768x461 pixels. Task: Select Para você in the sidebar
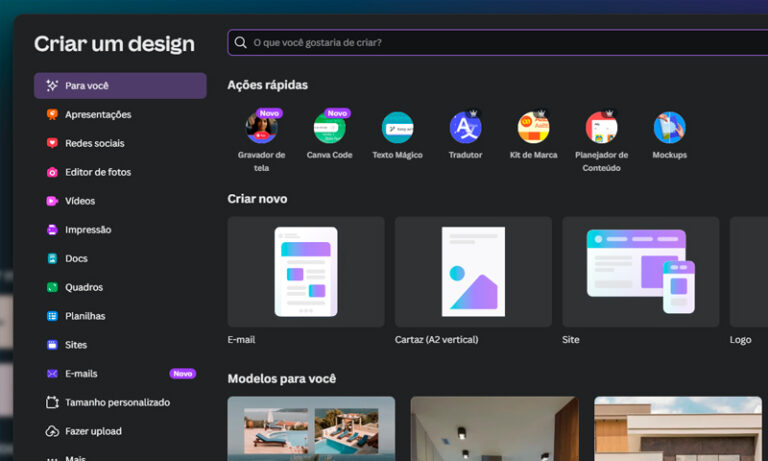click(x=120, y=86)
